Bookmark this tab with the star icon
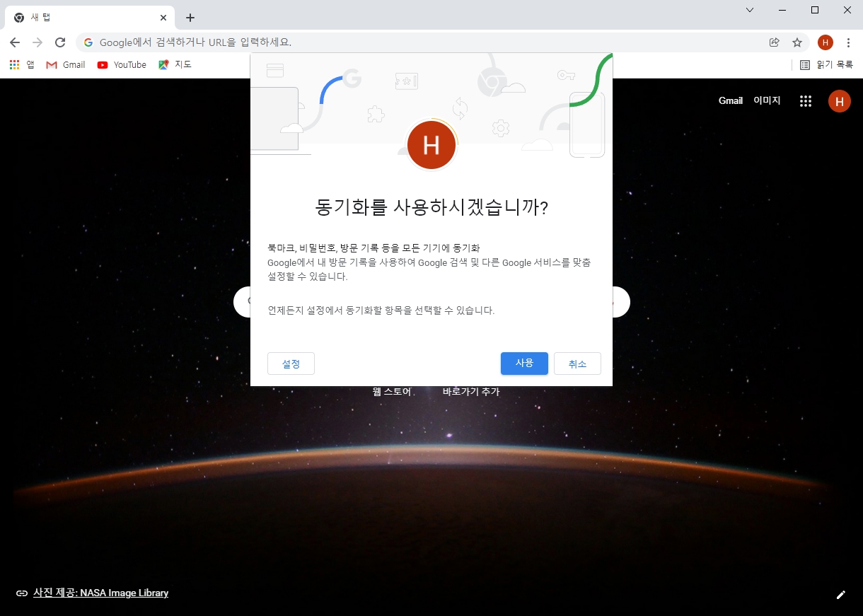This screenshot has width=863, height=616. tap(797, 42)
